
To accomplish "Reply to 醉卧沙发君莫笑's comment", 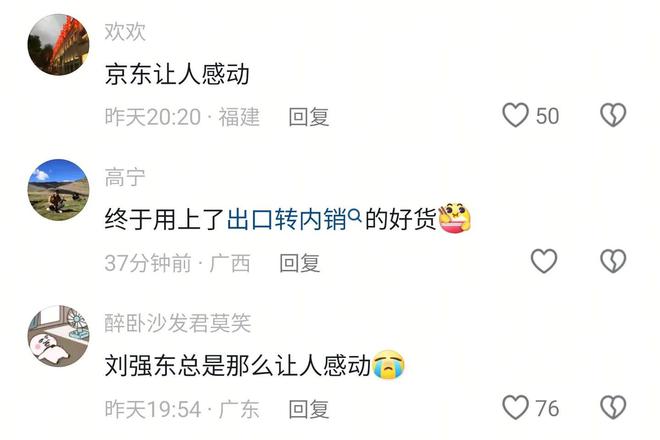I will [x=309, y=409].
